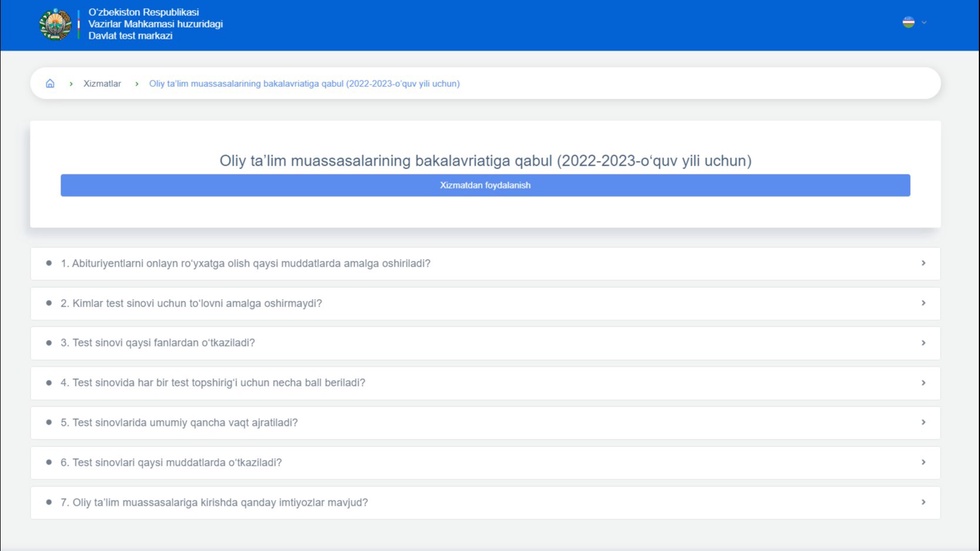
Task: Select the page heading about bakalavriatiga qabul
Action: click(485, 160)
